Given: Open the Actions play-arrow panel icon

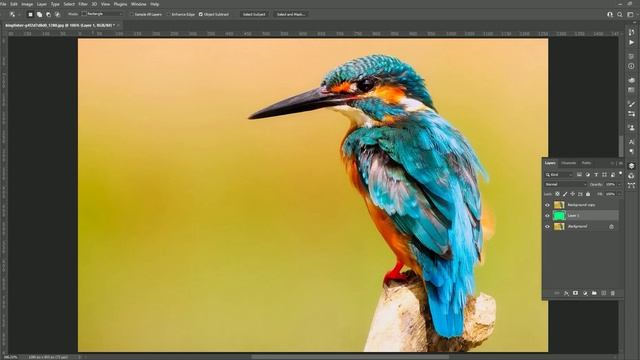Looking at the screenshot, I should [631, 42].
